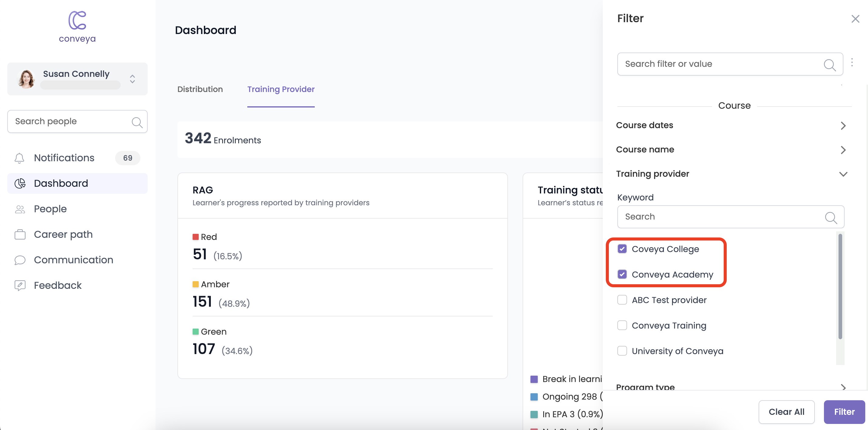Check the Conveya Training checkbox
Image resolution: width=868 pixels, height=430 pixels.
click(622, 325)
